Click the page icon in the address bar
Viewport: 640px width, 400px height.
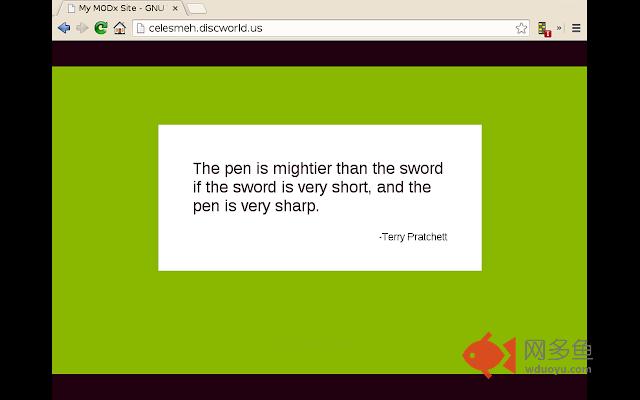(140, 28)
